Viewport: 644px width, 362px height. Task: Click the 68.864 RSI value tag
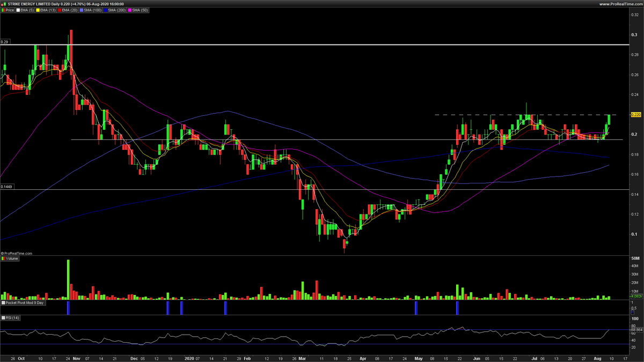pyautogui.click(x=636, y=330)
